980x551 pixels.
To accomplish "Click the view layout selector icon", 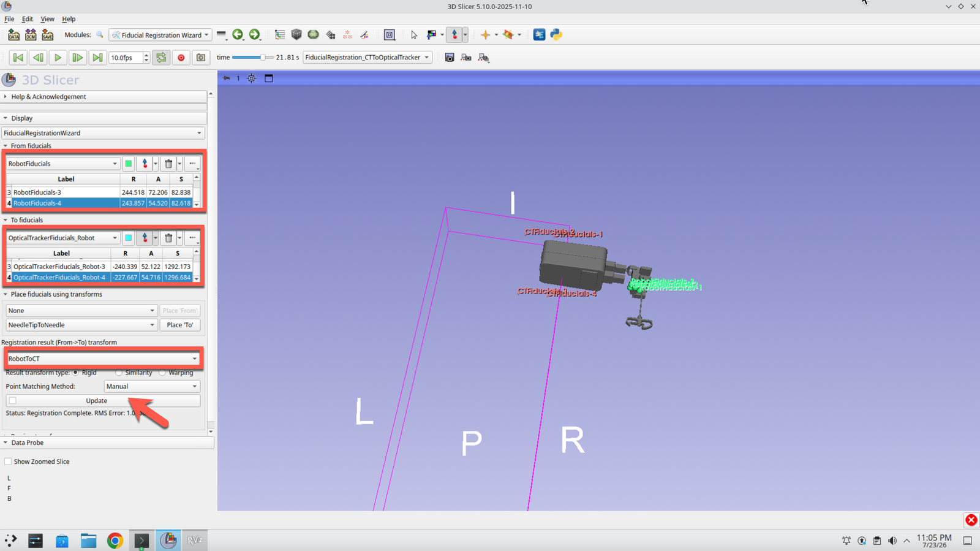I will (x=390, y=35).
